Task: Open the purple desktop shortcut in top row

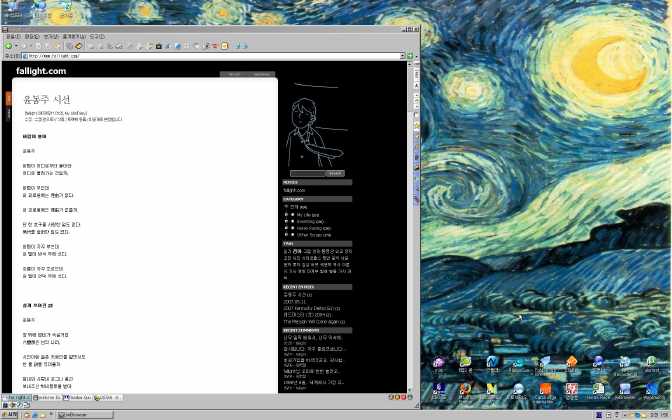Action: click(439, 365)
